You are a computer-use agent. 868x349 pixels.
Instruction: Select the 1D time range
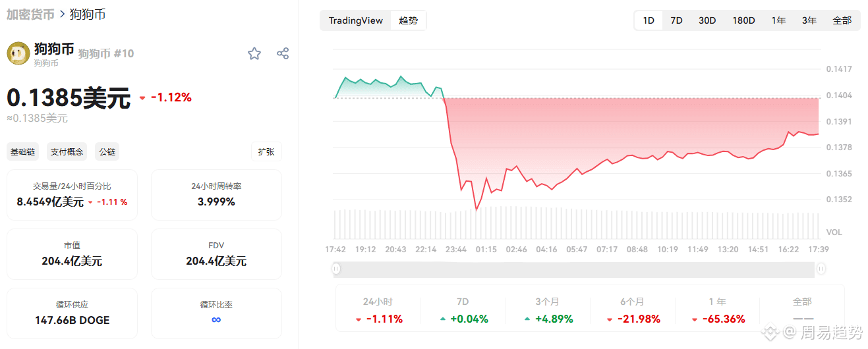click(x=649, y=20)
